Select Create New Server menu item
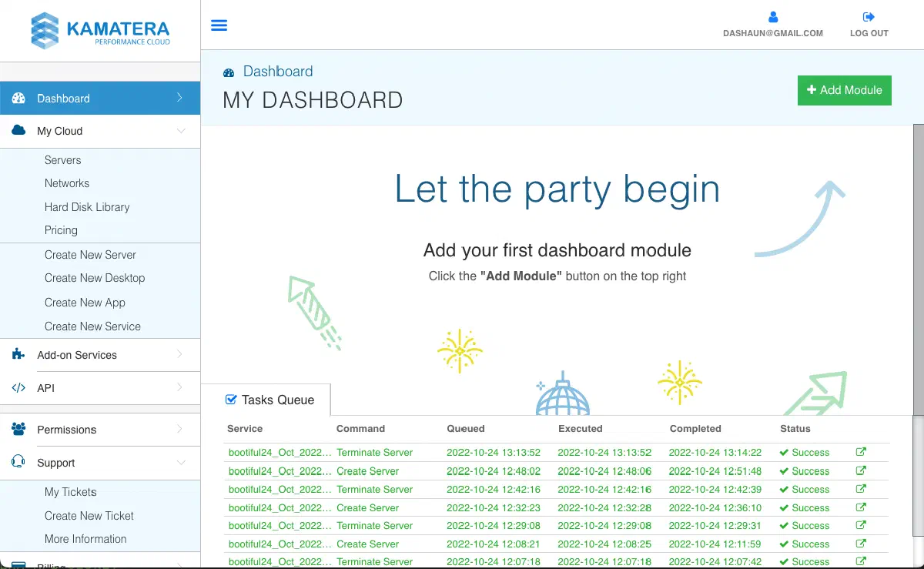Viewport: 924px width, 569px height. [x=90, y=255]
